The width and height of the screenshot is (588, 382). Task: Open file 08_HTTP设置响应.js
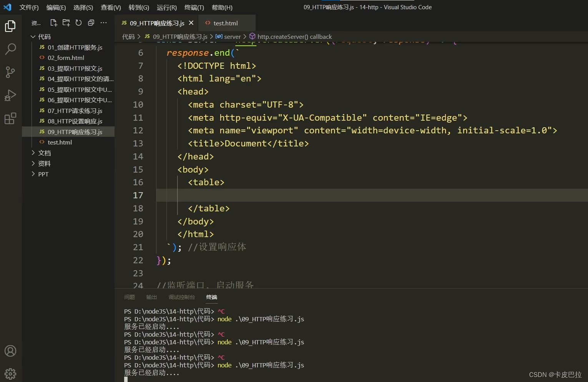(x=68, y=121)
